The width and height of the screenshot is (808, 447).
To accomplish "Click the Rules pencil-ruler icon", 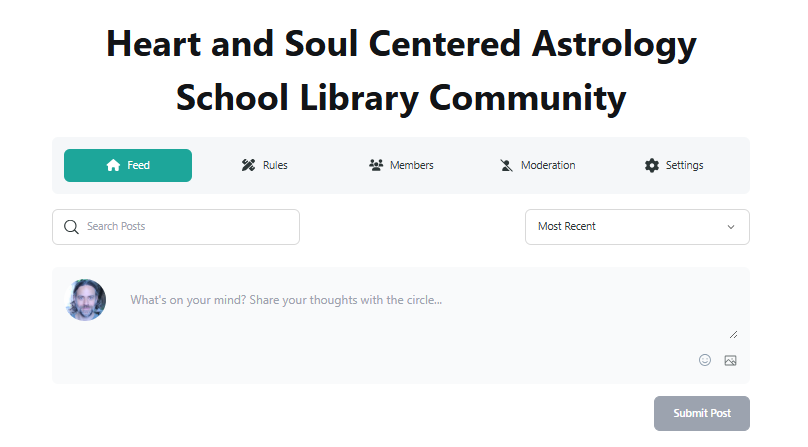I will point(249,166).
